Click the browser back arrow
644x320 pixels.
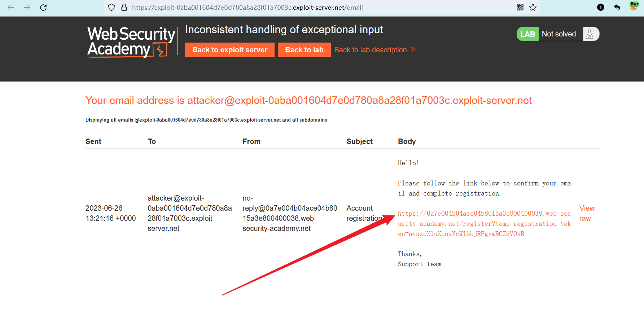(x=11, y=8)
